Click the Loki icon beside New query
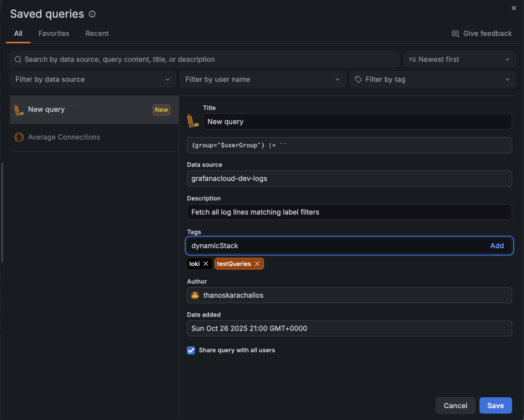 [x=18, y=109]
